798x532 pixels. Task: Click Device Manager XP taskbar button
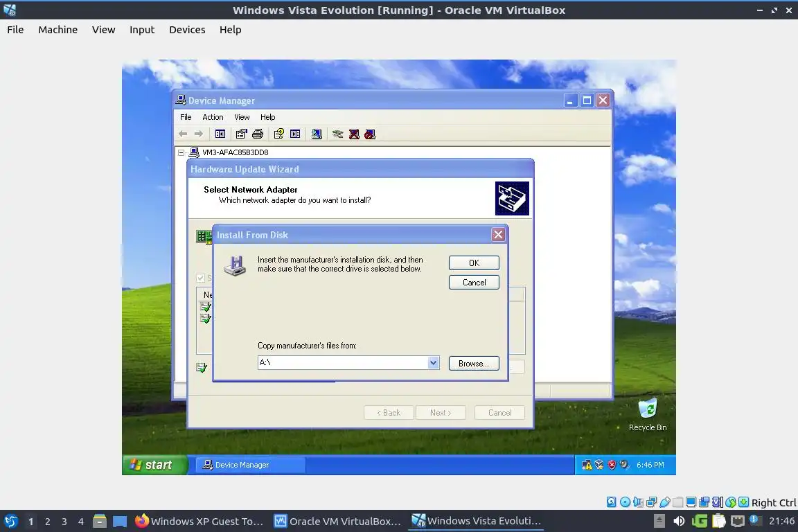250,465
